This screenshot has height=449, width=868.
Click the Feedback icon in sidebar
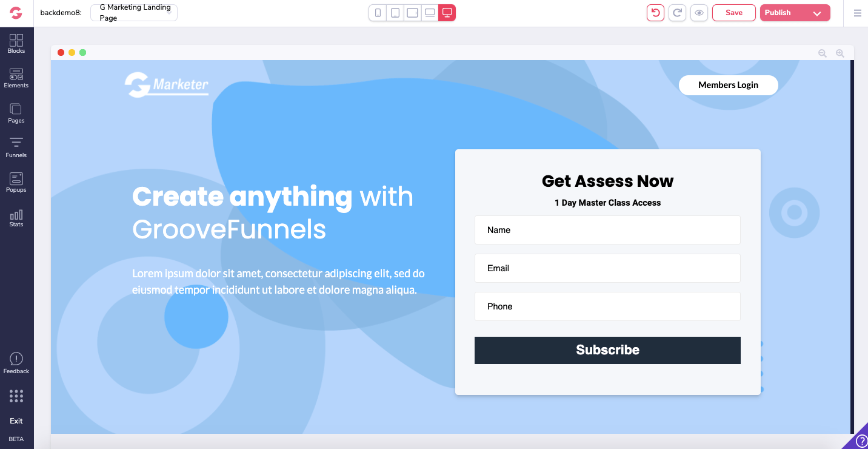tap(16, 363)
